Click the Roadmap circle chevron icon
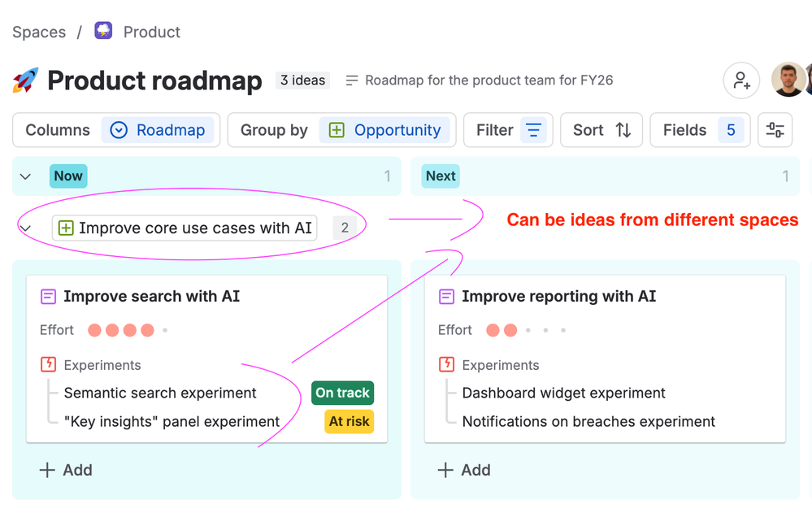812x513 pixels. pyautogui.click(x=119, y=130)
